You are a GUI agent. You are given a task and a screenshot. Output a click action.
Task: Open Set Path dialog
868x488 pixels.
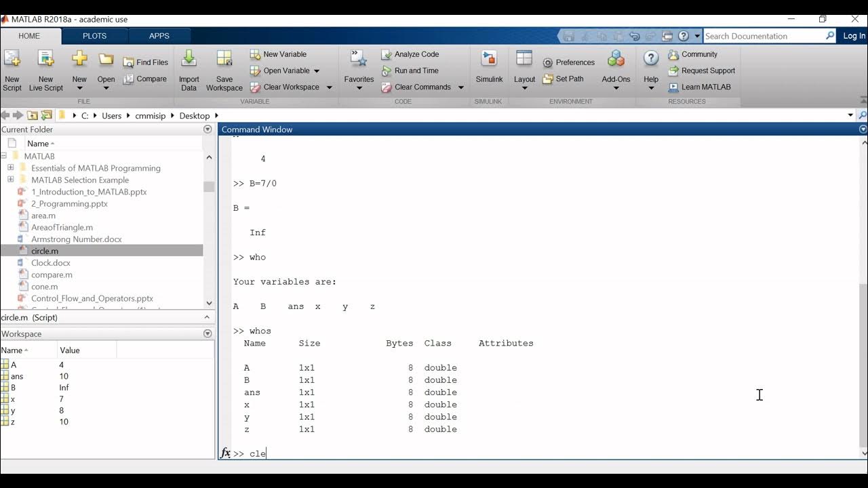click(x=563, y=79)
